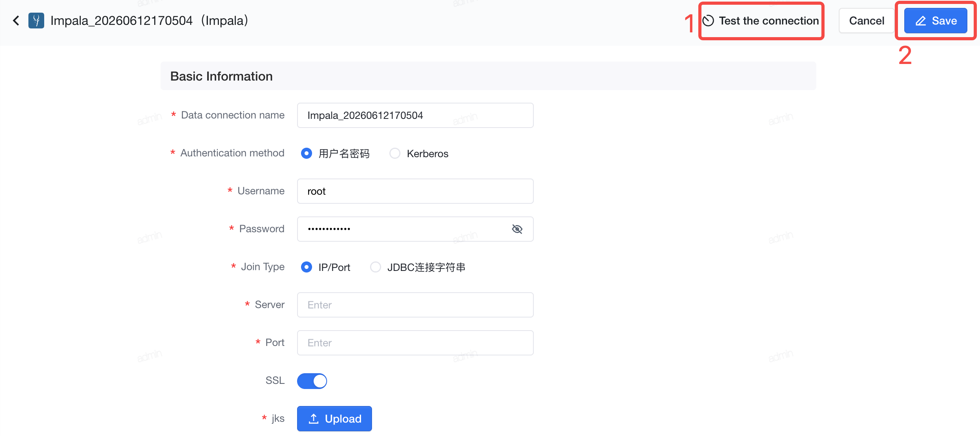This screenshot has height=436, width=980.
Task: Go back using the left arrow icon
Action: click(16, 21)
